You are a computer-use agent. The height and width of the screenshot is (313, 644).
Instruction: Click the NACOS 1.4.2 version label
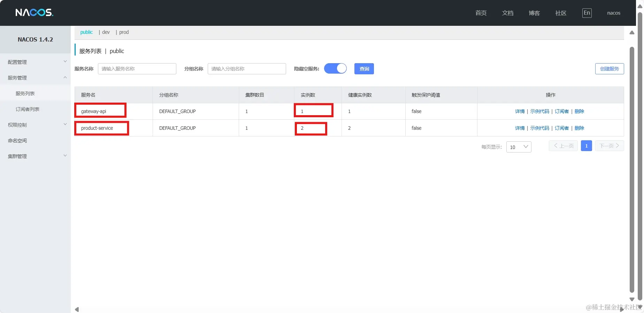[35, 39]
